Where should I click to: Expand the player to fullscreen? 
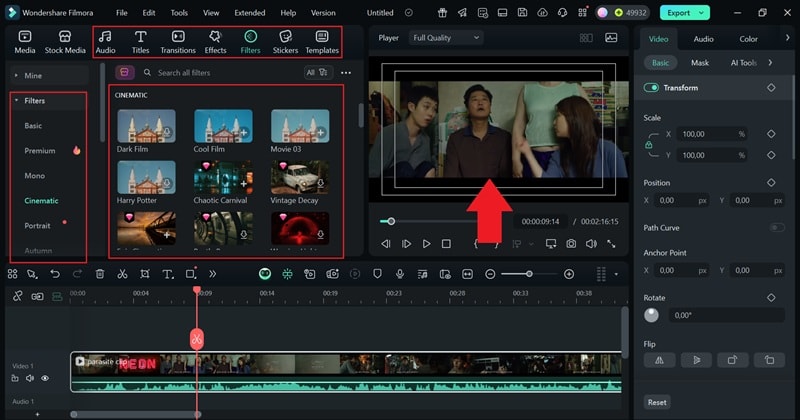coord(611,244)
